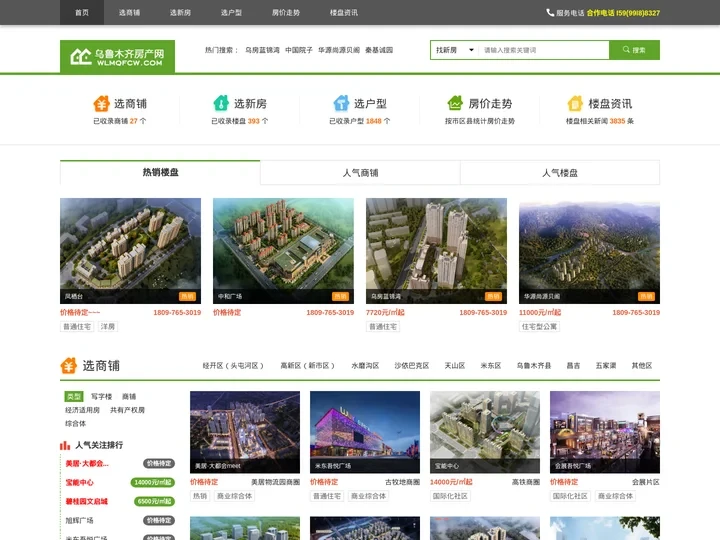Click the 乌鲁木齐房产网 site logo
The image size is (720, 540).
coord(118,56)
